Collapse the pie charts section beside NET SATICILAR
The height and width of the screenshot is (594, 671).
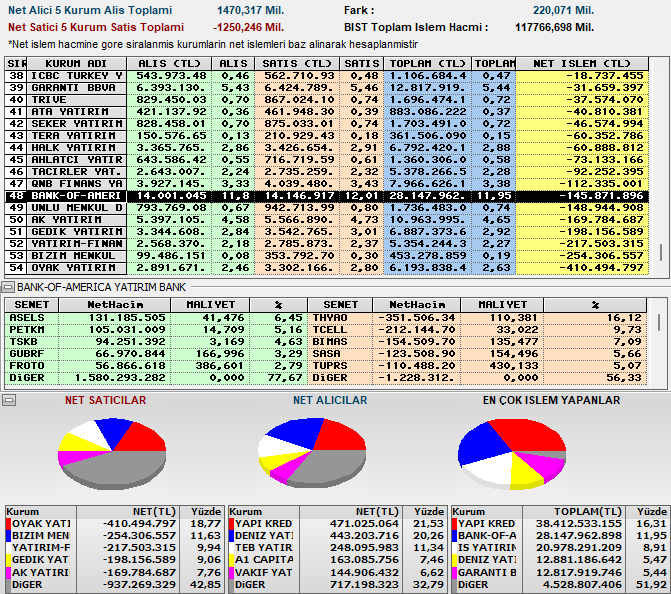click(x=9, y=400)
